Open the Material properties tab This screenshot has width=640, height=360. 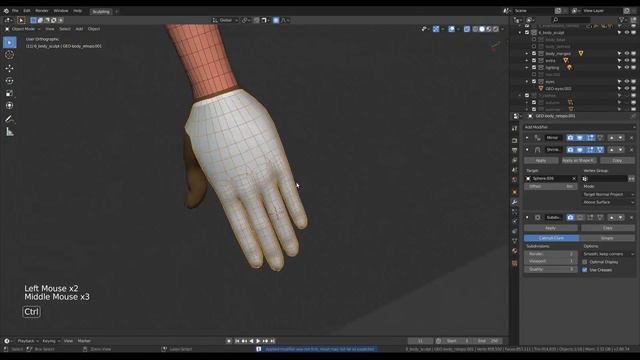(x=515, y=251)
